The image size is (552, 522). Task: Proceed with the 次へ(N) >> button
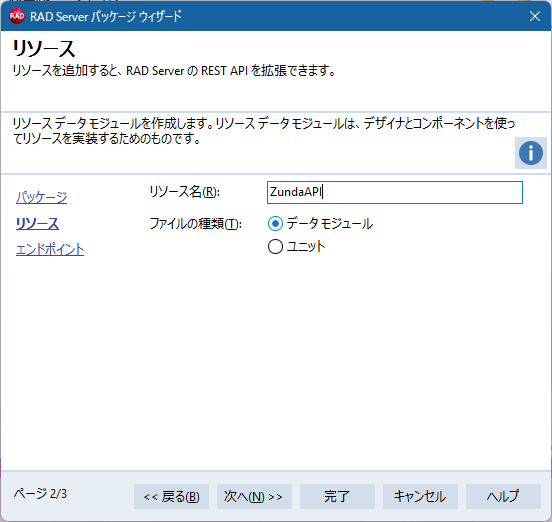(254, 496)
